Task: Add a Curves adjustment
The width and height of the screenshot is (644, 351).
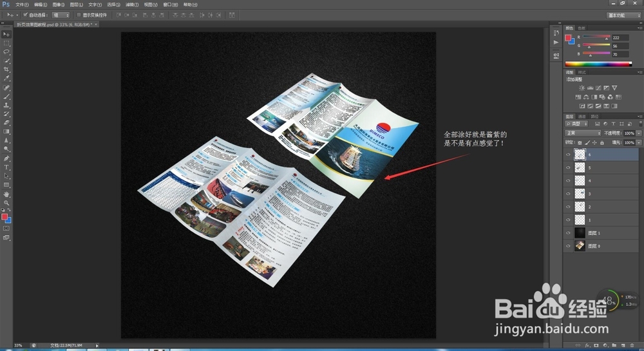Action: point(598,88)
